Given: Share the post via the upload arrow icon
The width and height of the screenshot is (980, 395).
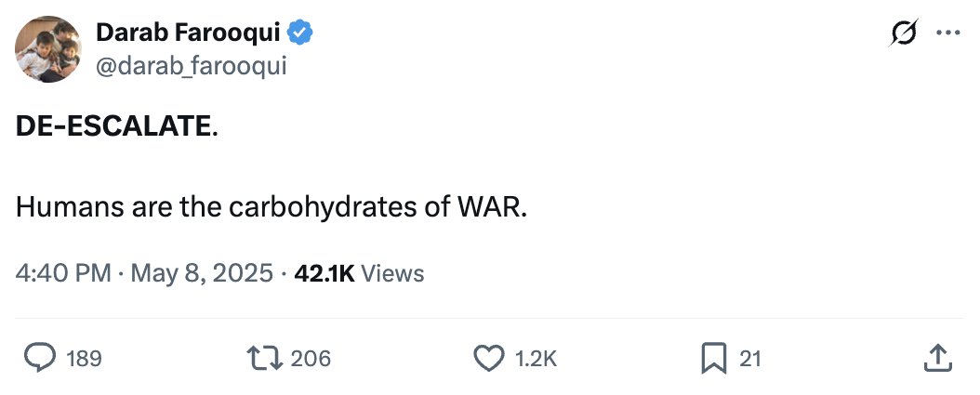Looking at the screenshot, I should [938, 358].
